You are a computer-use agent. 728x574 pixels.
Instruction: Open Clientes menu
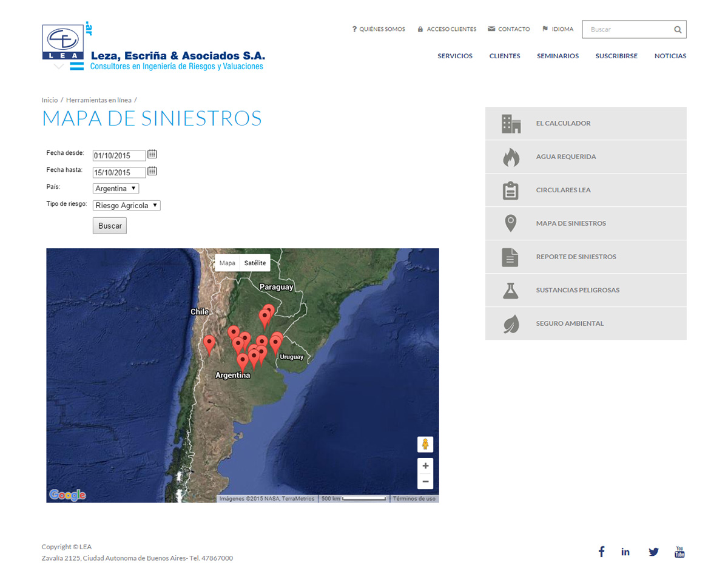505,56
